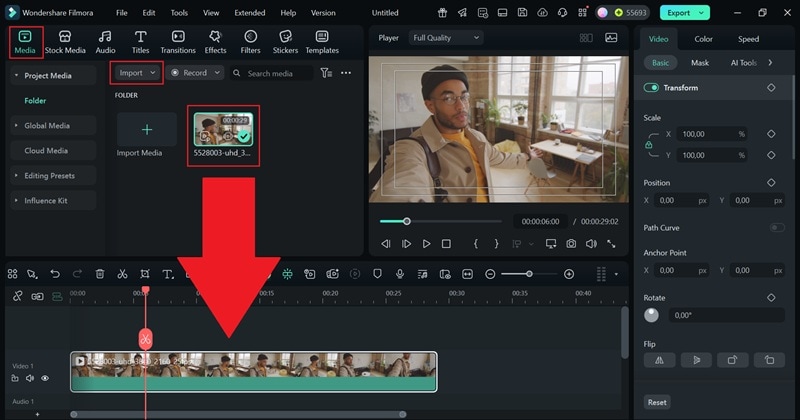The height and width of the screenshot is (420, 800).
Task: Delete selected clip with trash icon
Action: 100,274
